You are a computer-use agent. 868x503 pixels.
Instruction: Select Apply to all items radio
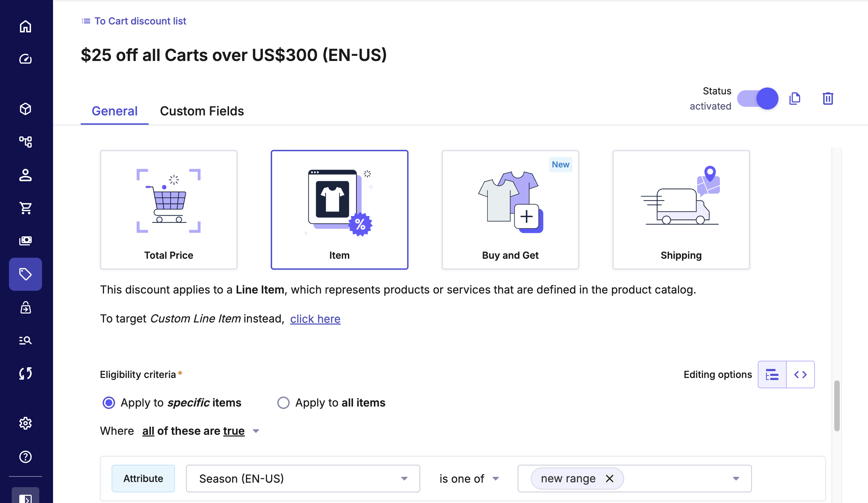pyautogui.click(x=283, y=403)
